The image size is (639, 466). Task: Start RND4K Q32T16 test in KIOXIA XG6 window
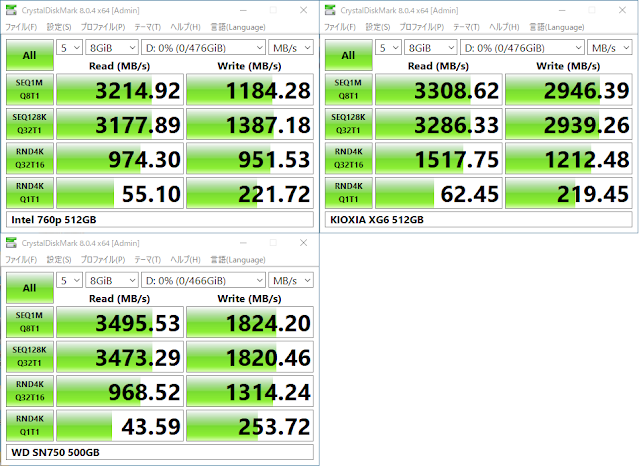coord(348,158)
